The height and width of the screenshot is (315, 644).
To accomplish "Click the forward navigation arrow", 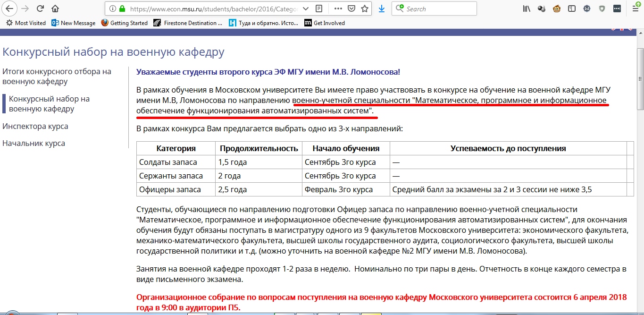I will click(25, 9).
